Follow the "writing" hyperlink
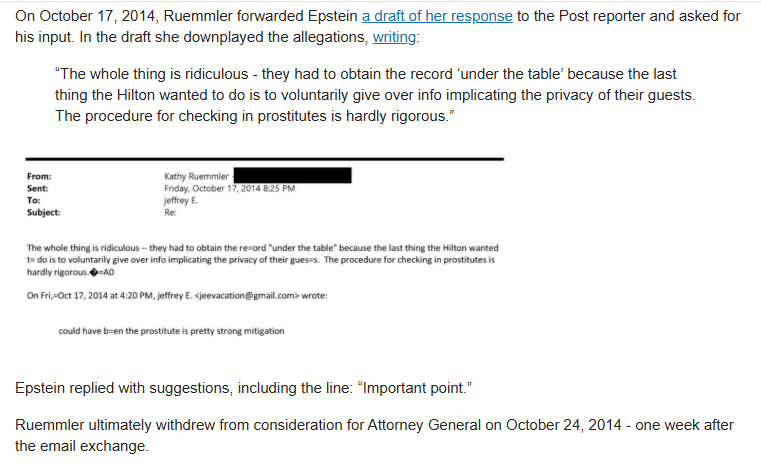The height and width of the screenshot is (469, 761). (396, 38)
